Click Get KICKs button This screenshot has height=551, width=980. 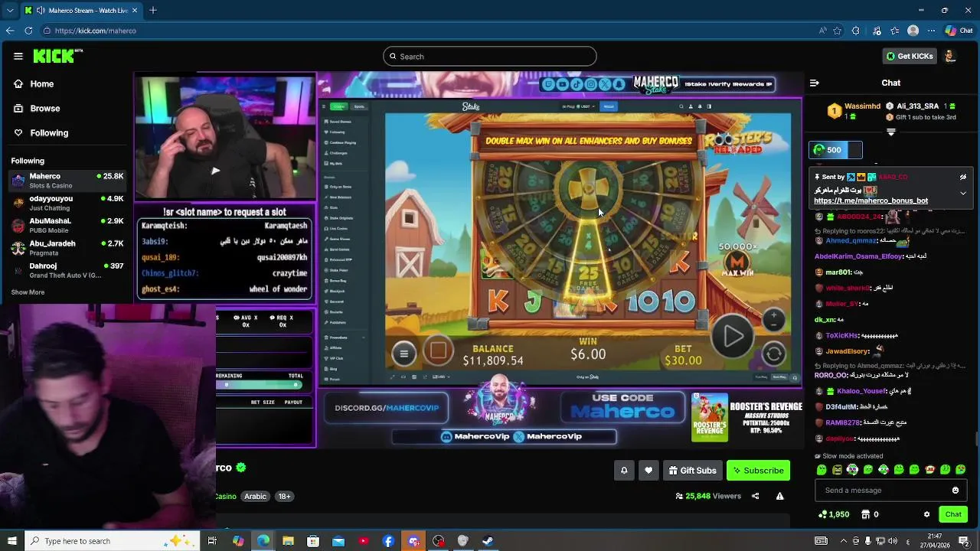point(910,56)
